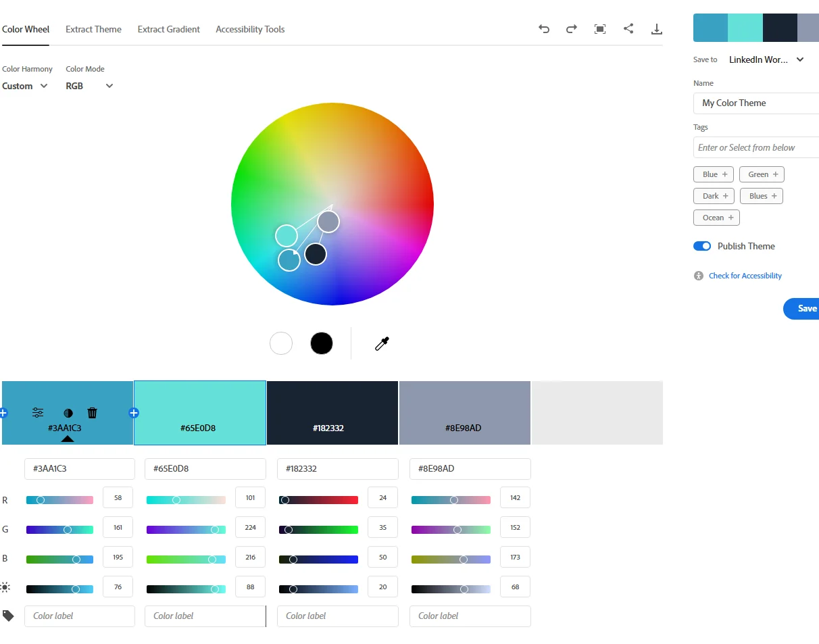
Task: Click the light turquoise handle on color wheel
Action: point(287,236)
